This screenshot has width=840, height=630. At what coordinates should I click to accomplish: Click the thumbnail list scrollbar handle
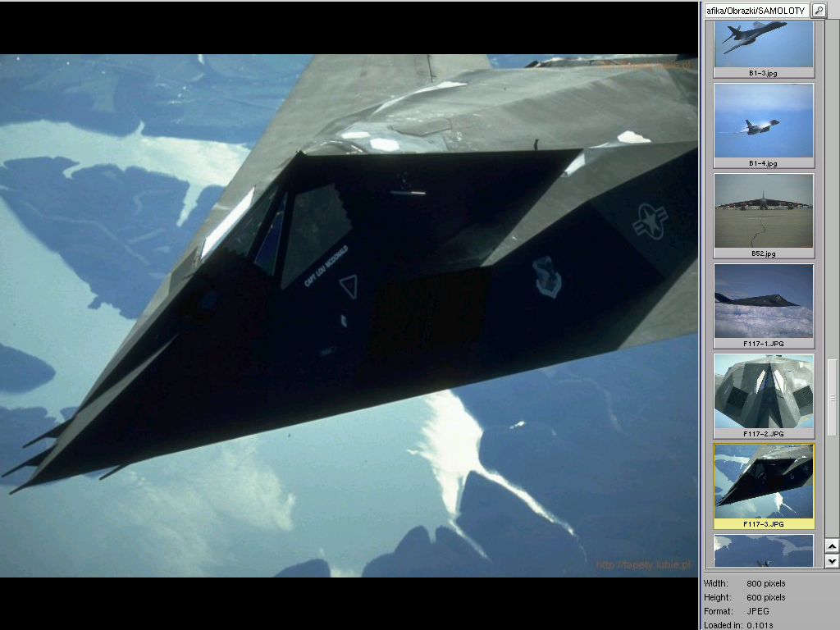(x=832, y=398)
